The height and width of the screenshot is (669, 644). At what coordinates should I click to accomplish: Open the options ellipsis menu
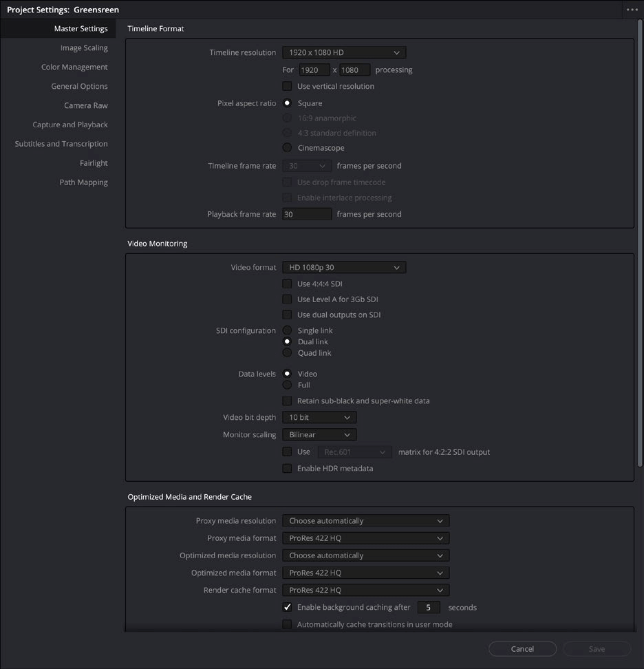point(632,10)
